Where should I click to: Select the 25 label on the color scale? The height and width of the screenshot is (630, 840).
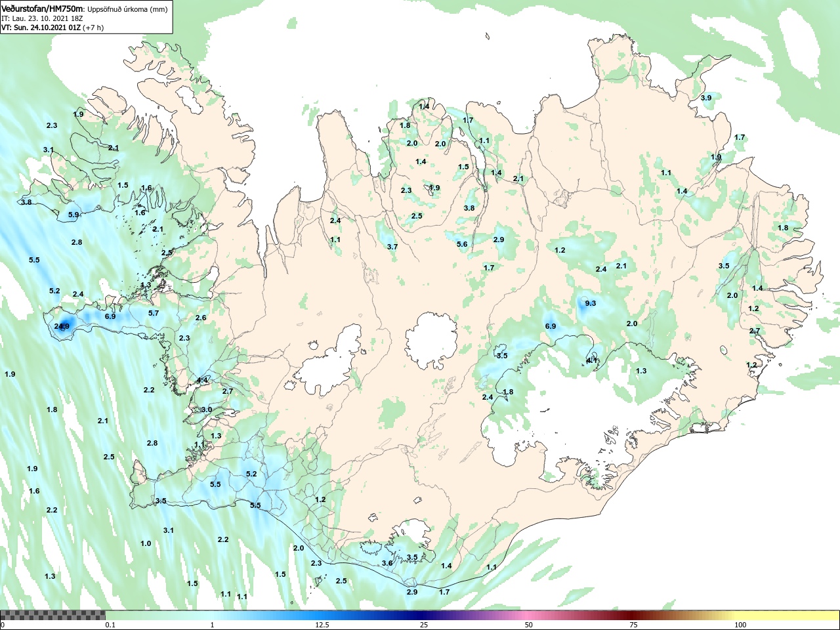tap(425, 625)
